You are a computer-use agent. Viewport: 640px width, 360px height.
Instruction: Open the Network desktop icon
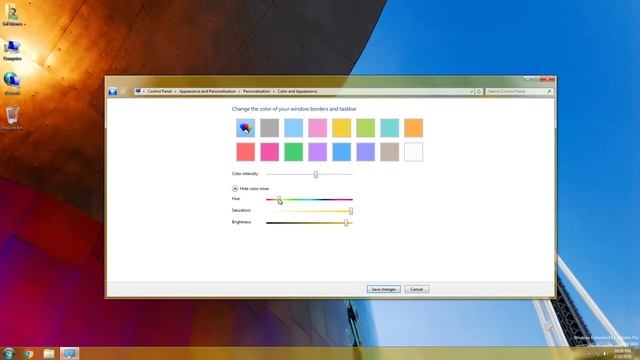(12, 84)
